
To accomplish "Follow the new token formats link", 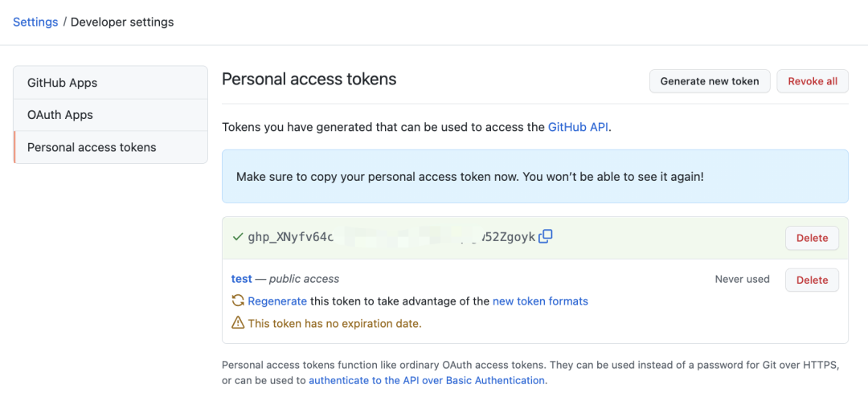I will pyautogui.click(x=540, y=301).
